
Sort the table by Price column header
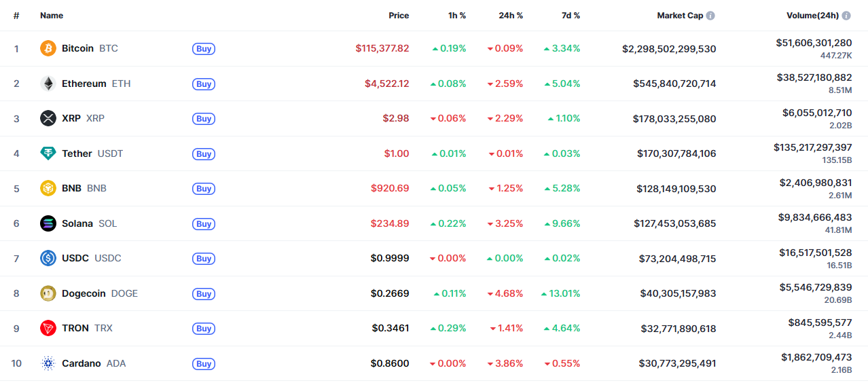399,16
